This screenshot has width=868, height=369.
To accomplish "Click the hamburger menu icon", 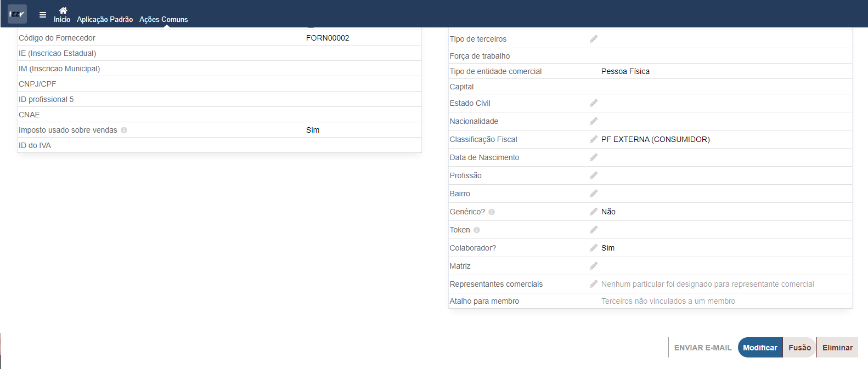I will pyautogui.click(x=43, y=15).
